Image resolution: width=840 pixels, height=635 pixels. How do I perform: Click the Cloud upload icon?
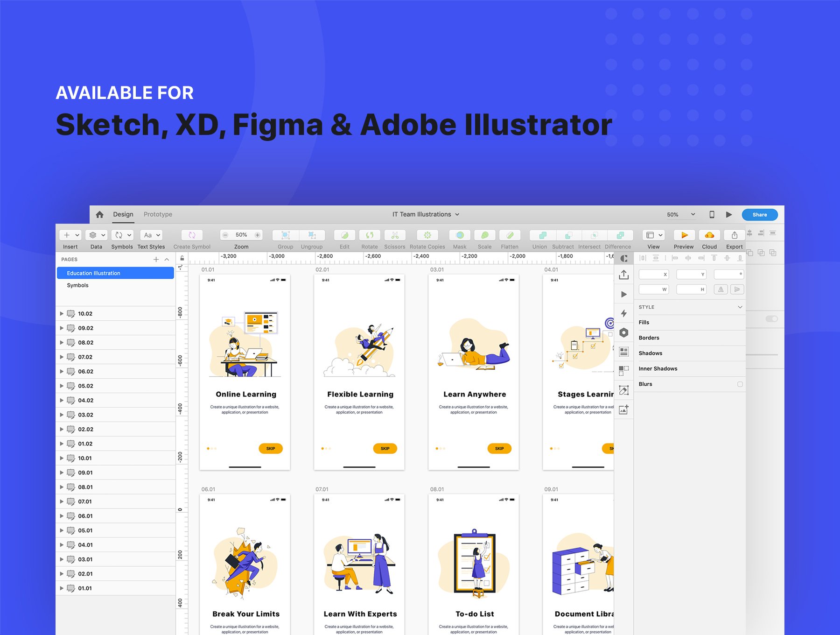[709, 235]
